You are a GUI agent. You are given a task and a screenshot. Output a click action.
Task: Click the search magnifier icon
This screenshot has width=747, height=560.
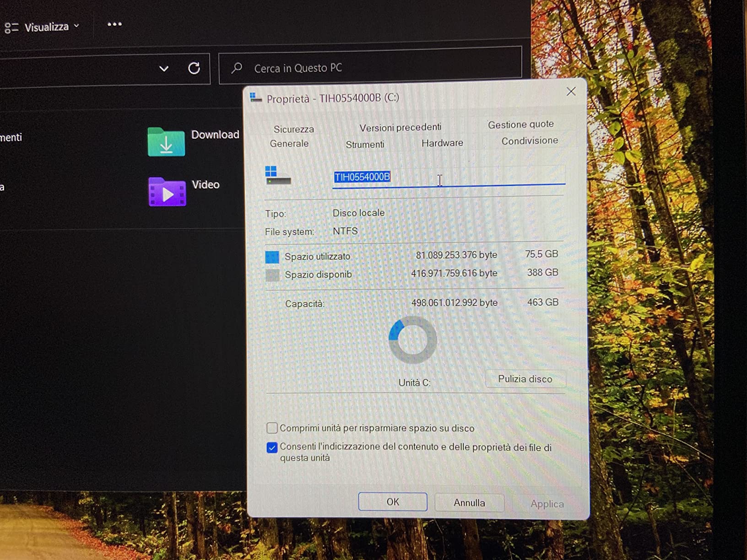click(237, 68)
